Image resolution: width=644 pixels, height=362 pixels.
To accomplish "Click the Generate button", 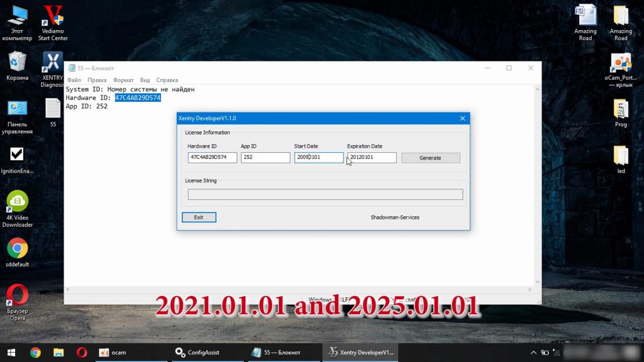I will point(430,158).
